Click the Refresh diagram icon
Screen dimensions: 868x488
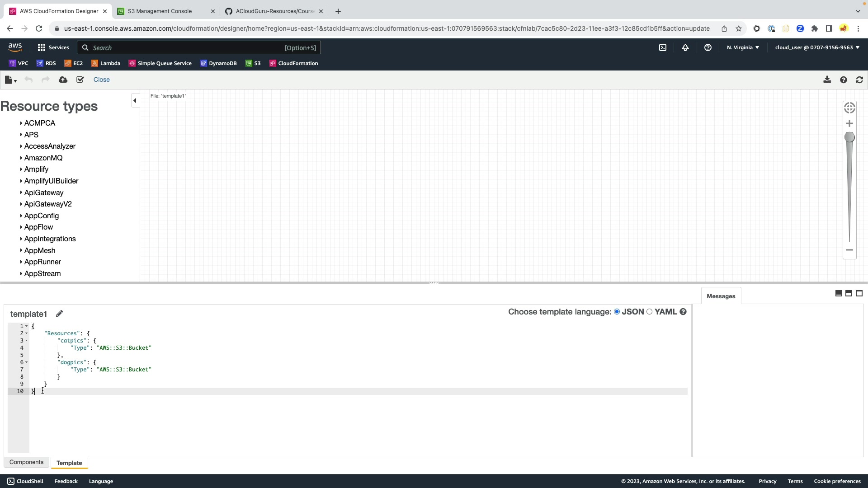859,80
